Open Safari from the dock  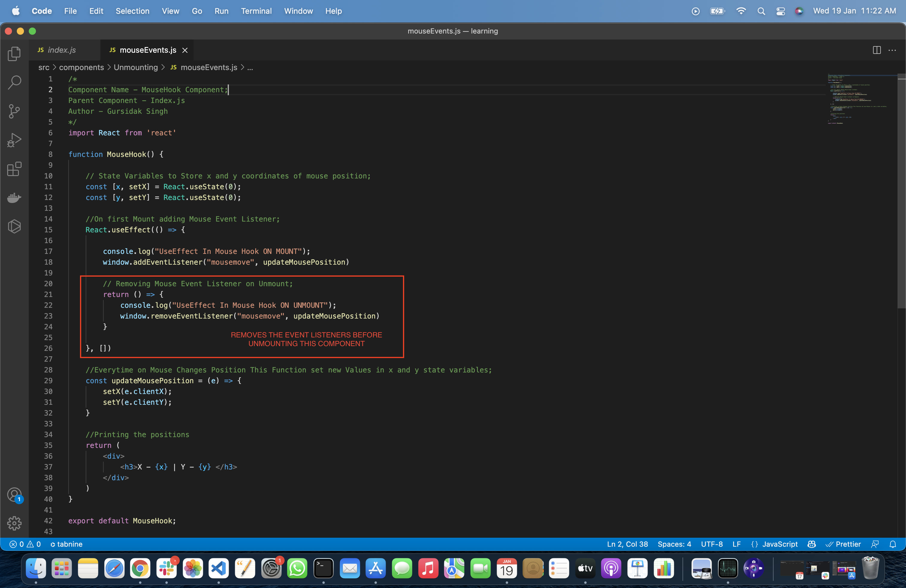[x=114, y=569]
